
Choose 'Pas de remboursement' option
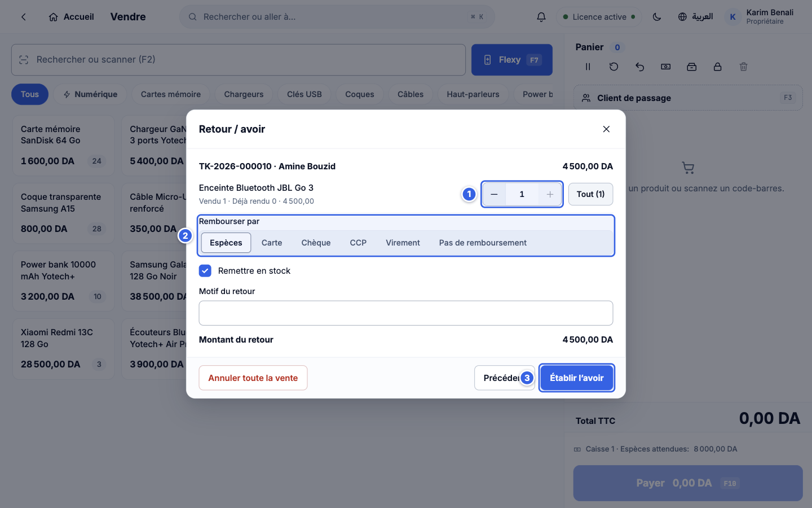[x=483, y=243]
